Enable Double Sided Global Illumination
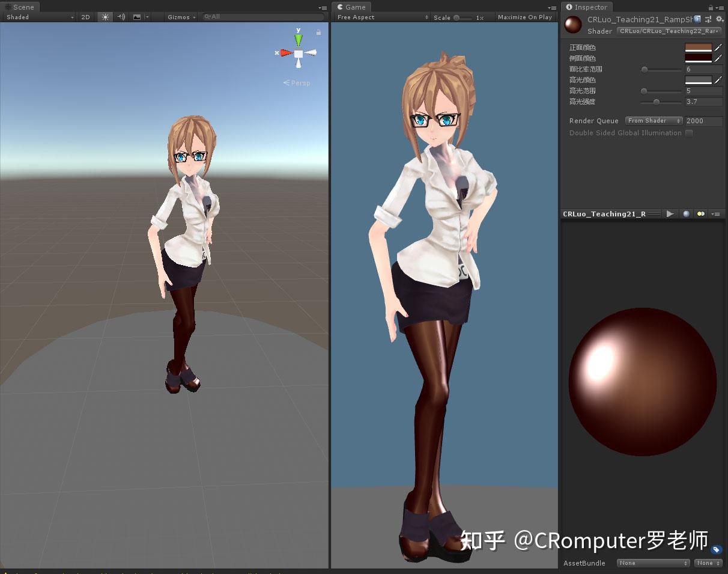This screenshot has width=728, height=574. pyautogui.click(x=689, y=133)
